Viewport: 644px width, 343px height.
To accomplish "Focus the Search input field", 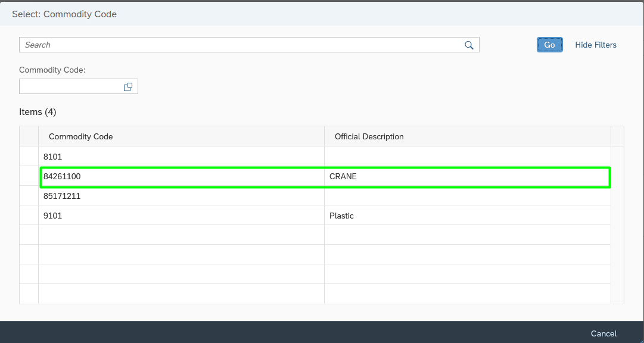I will [242, 45].
